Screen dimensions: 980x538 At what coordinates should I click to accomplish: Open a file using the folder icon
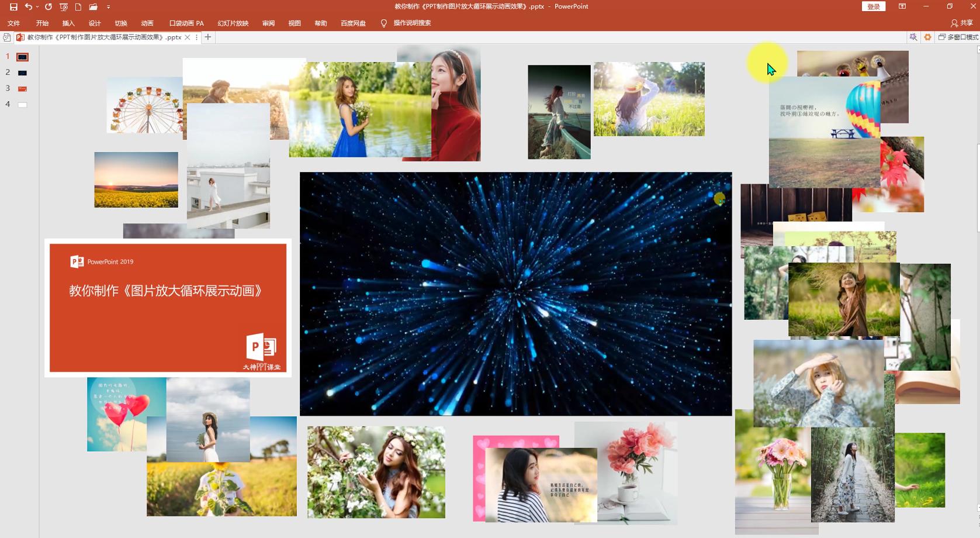point(94,7)
